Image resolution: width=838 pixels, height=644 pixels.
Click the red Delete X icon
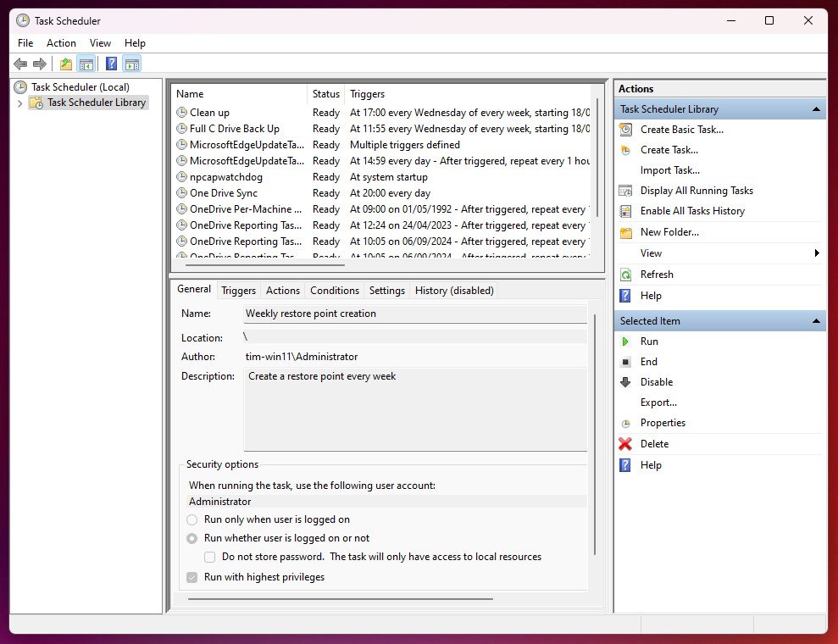[625, 444]
